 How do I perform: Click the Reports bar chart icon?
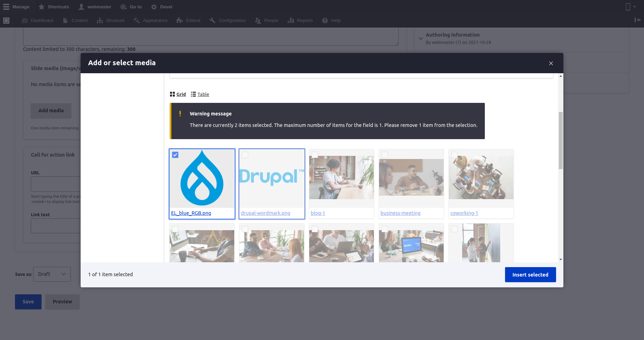click(x=290, y=21)
